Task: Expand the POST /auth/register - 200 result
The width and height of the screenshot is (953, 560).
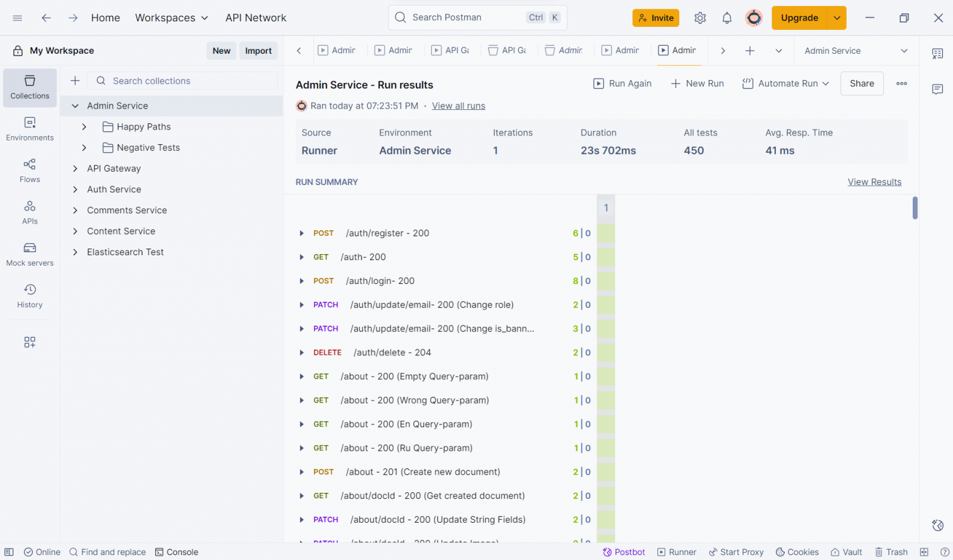Action: tap(301, 233)
